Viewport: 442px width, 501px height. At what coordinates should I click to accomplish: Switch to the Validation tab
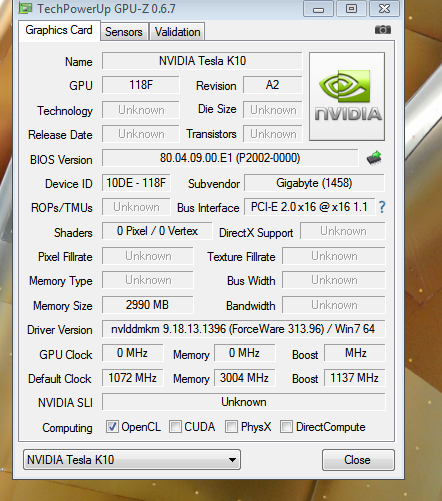point(177,32)
